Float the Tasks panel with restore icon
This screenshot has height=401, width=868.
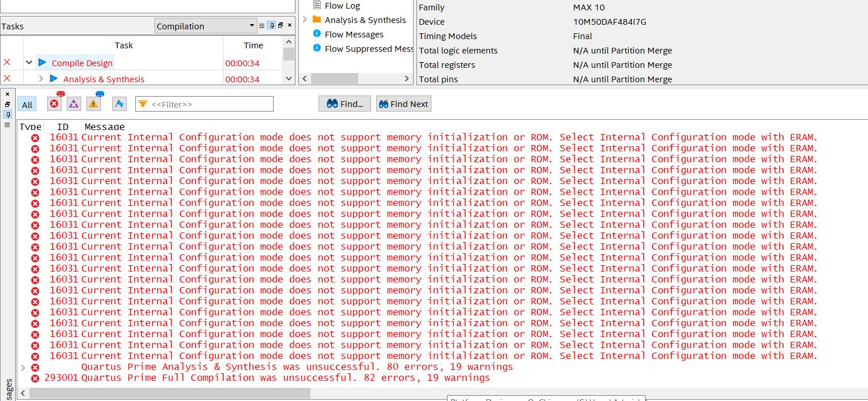(x=281, y=25)
